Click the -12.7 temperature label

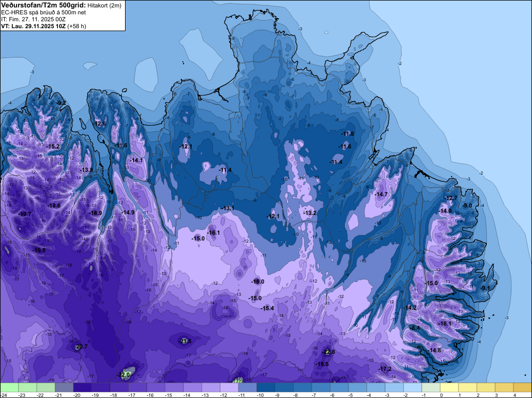point(451,198)
